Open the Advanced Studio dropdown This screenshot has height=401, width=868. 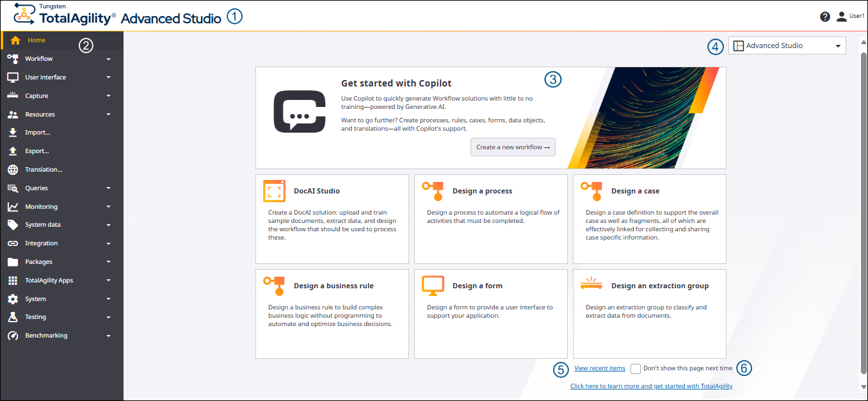tap(787, 45)
